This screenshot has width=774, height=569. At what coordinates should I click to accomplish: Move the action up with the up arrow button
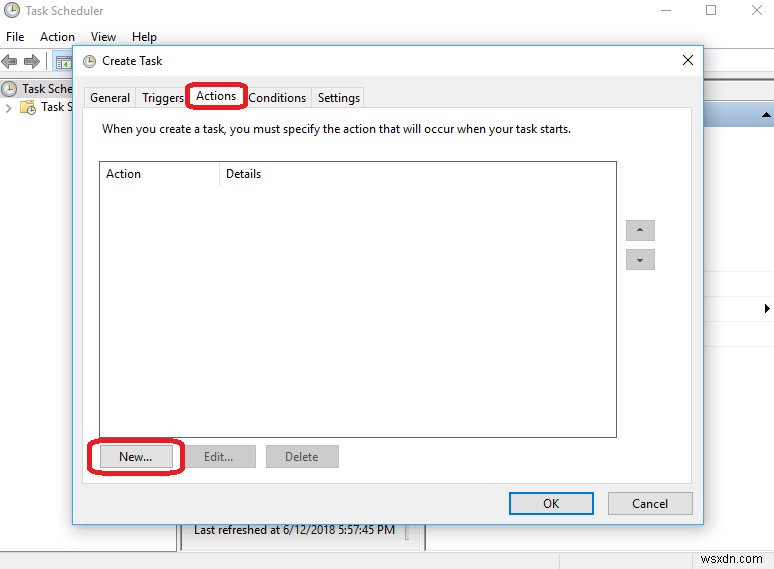640,230
